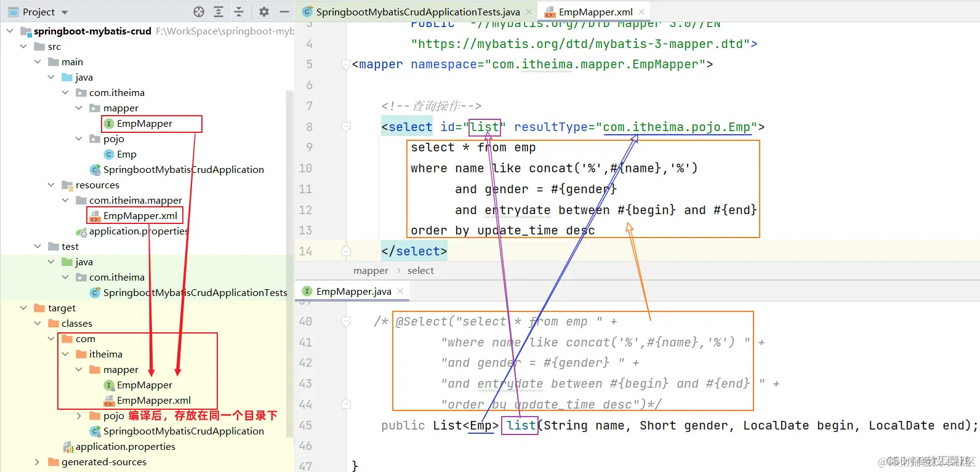The height and width of the screenshot is (472, 980).
Task: Select the com folder under classes
Action: pyautogui.click(x=85, y=338)
